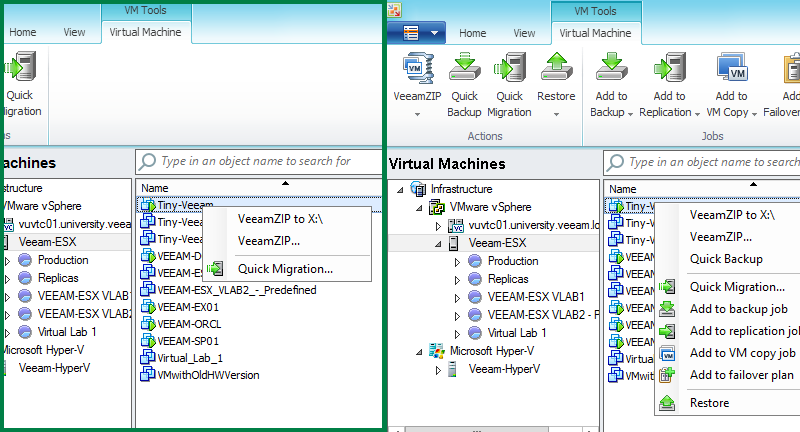Click the VeeamZIP ribbon icon in right window

click(x=418, y=68)
